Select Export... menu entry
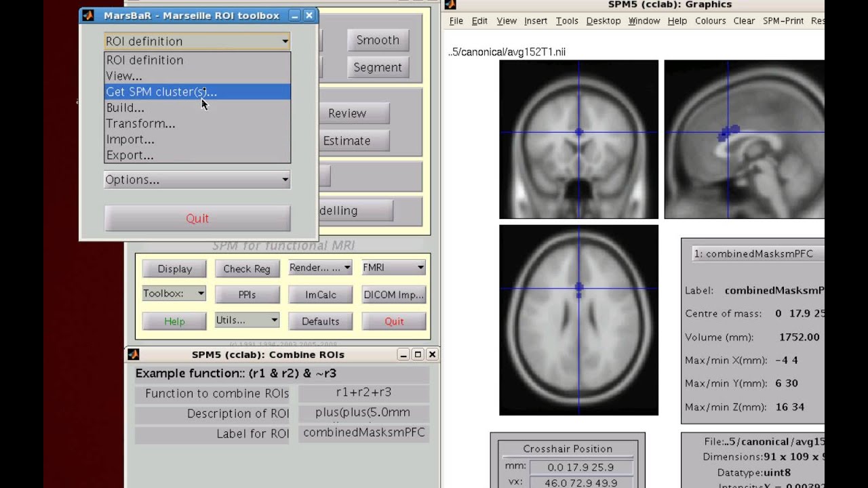The width and height of the screenshot is (868, 488). [x=197, y=155]
